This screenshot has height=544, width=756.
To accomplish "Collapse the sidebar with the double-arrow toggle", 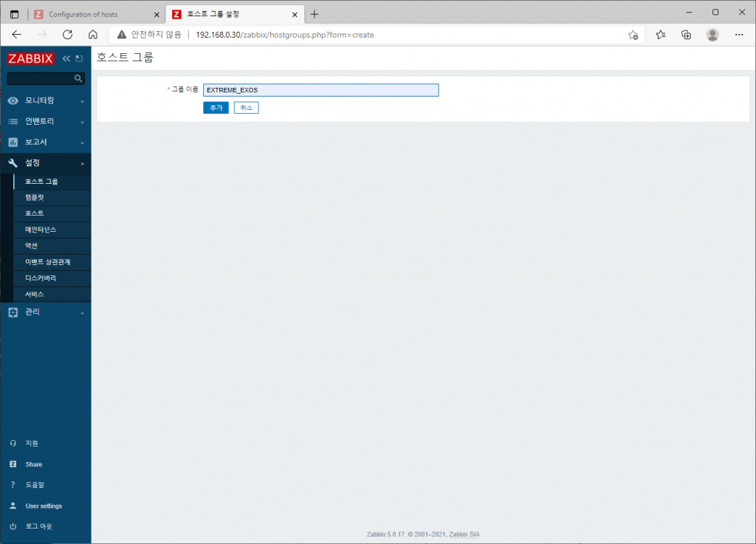I will click(x=66, y=58).
